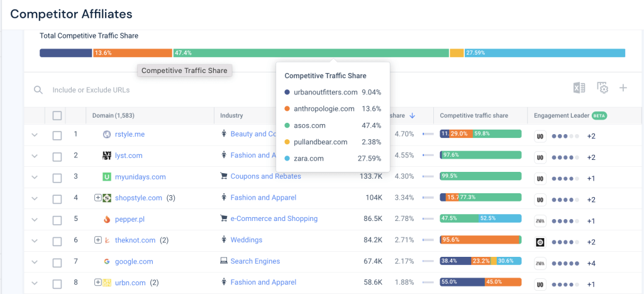
Task: Export table to Excel icon
Action: (579, 88)
